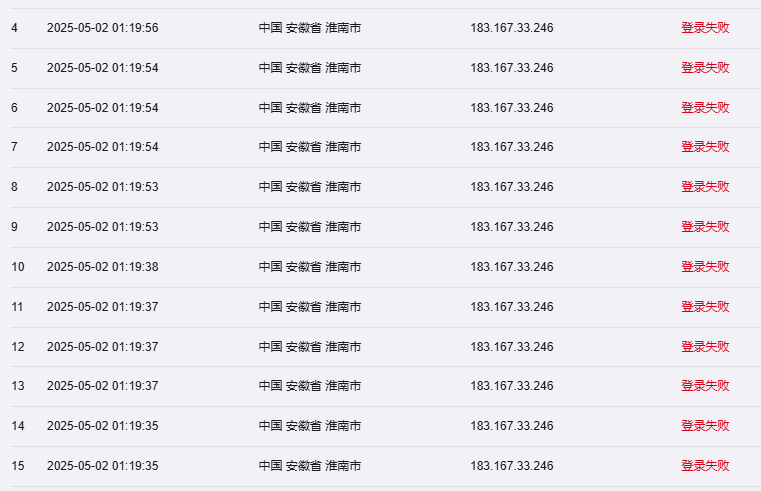Click the IP address in row 10
This screenshot has width=761, height=491.
[x=512, y=267]
